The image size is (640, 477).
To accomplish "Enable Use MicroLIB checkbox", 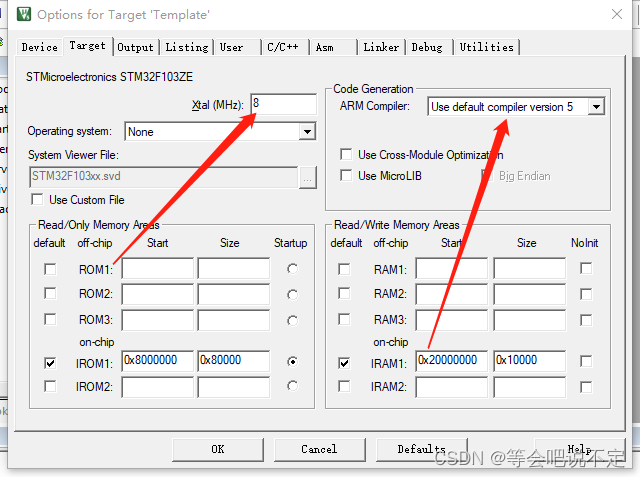I will click(x=346, y=175).
